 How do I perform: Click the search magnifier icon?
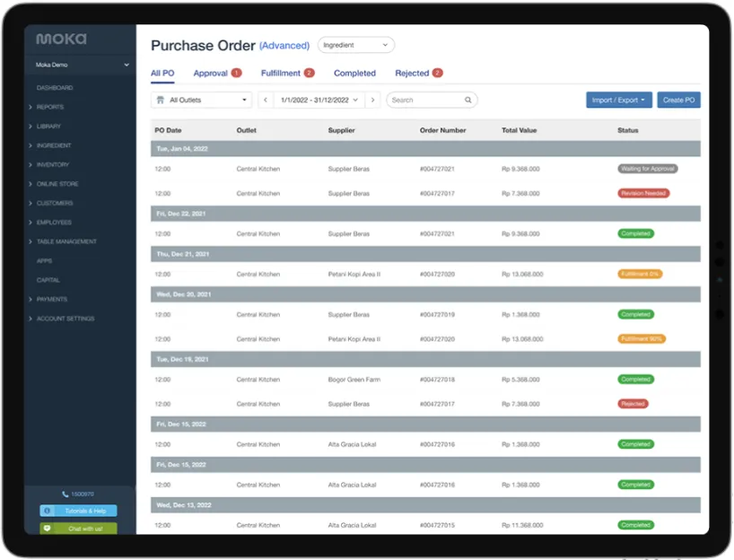[467, 101]
